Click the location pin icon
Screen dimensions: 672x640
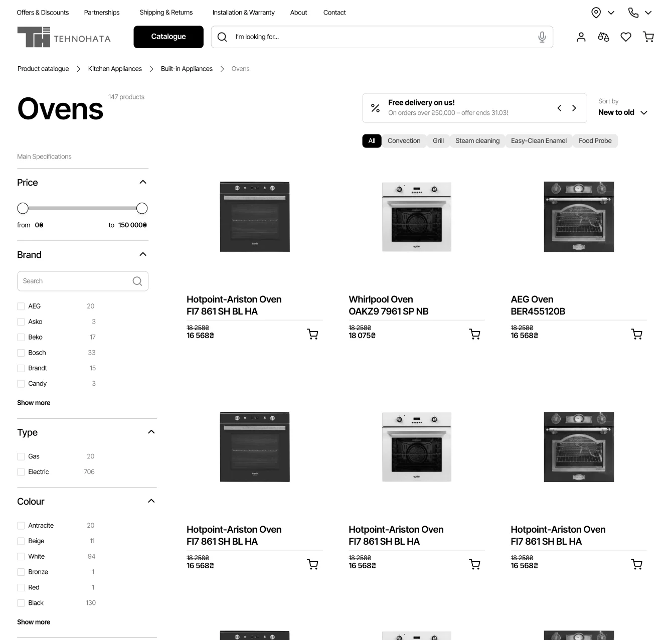pyautogui.click(x=596, y=12)
